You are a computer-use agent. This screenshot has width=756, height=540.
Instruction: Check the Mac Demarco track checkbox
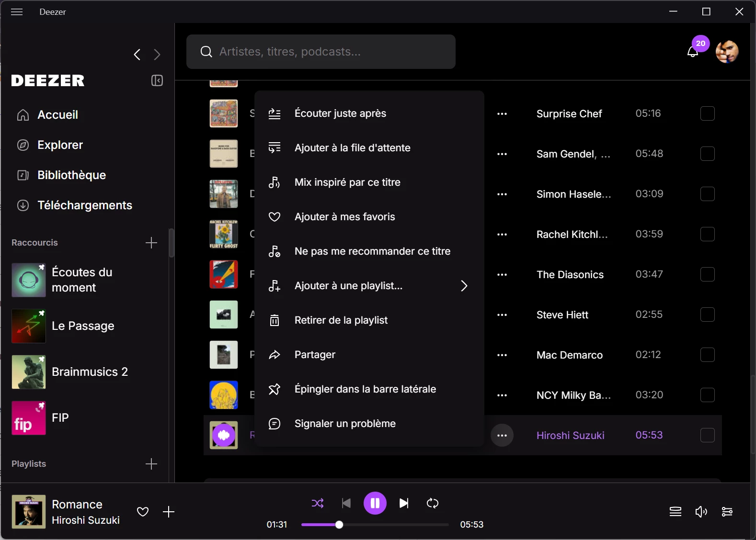[708, 355]
